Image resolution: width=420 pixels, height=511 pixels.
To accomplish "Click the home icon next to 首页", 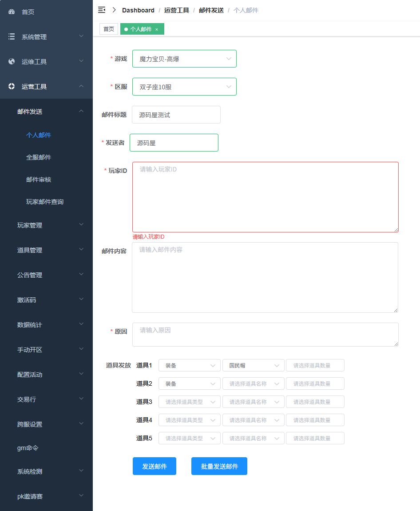I will pos(12,12).
